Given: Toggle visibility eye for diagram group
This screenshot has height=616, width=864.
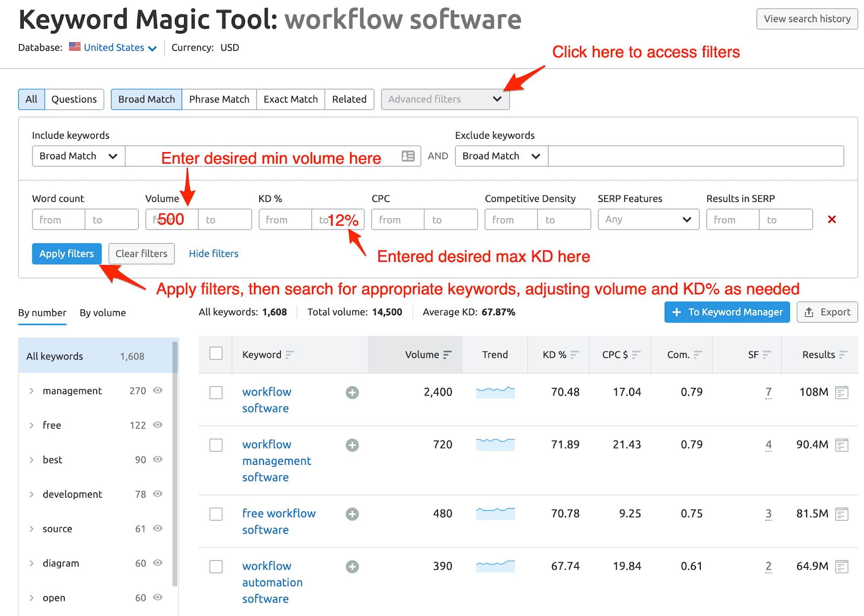Looking at the screenshot, I should click(x=158, y=563).
